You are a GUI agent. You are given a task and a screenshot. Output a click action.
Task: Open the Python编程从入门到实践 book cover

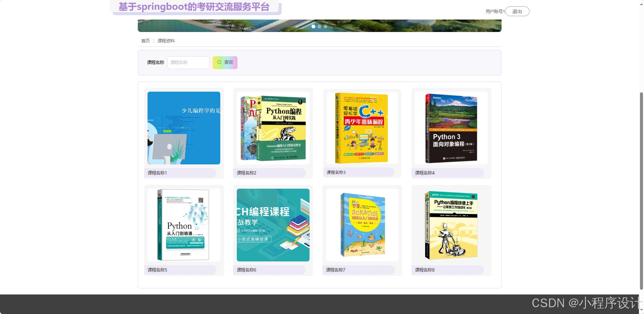273,128
